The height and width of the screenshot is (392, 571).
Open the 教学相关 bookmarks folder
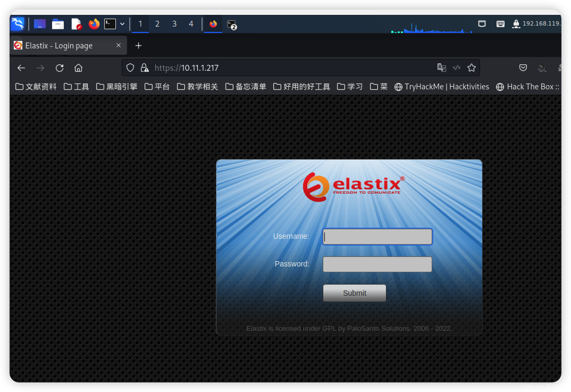pyautogui.click(x=198, y=87)
